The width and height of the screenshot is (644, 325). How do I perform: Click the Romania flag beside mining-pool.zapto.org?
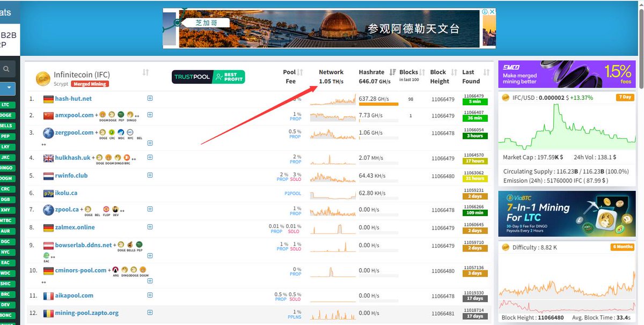(x=48, y=313)
